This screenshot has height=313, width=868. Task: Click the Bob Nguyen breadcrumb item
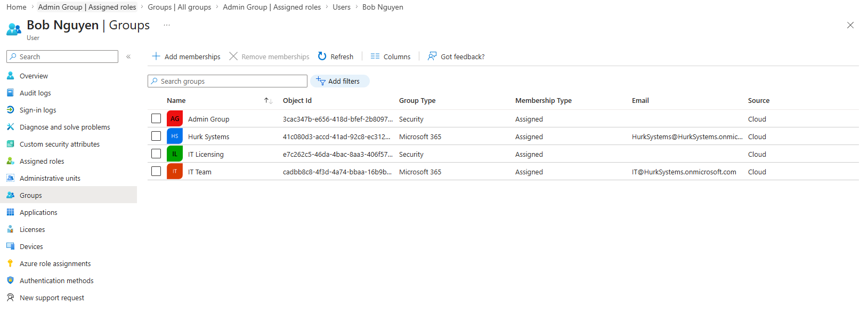click(x=383, y=7)
